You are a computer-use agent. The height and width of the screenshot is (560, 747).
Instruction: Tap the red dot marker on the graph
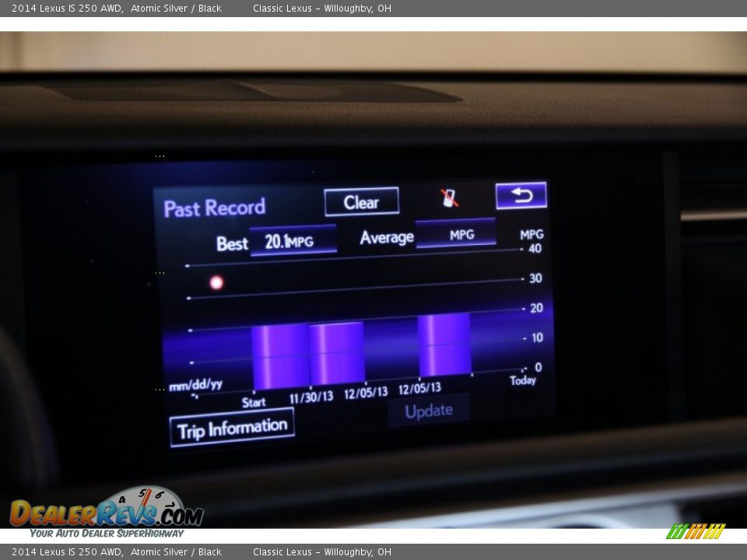click(x=216, y=283)
